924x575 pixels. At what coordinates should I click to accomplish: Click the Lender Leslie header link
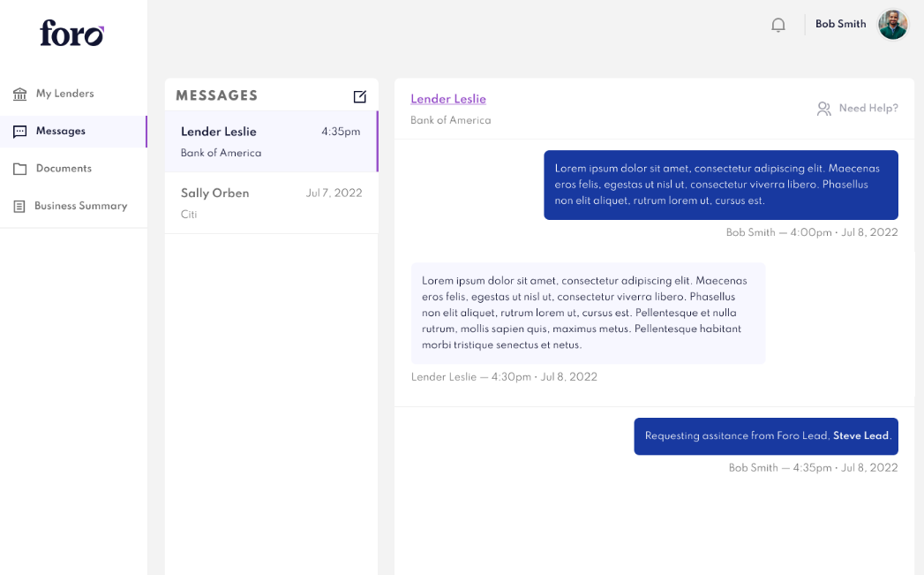(x=448, y=99)
